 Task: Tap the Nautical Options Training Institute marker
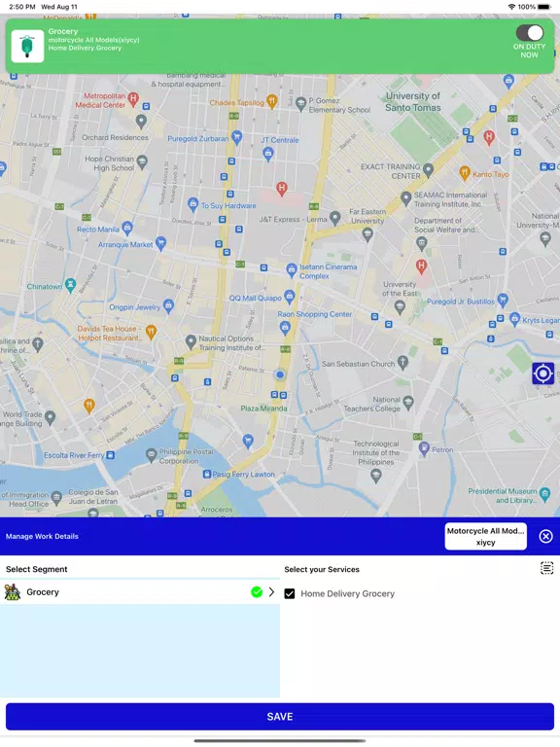[x=191, y=341]
